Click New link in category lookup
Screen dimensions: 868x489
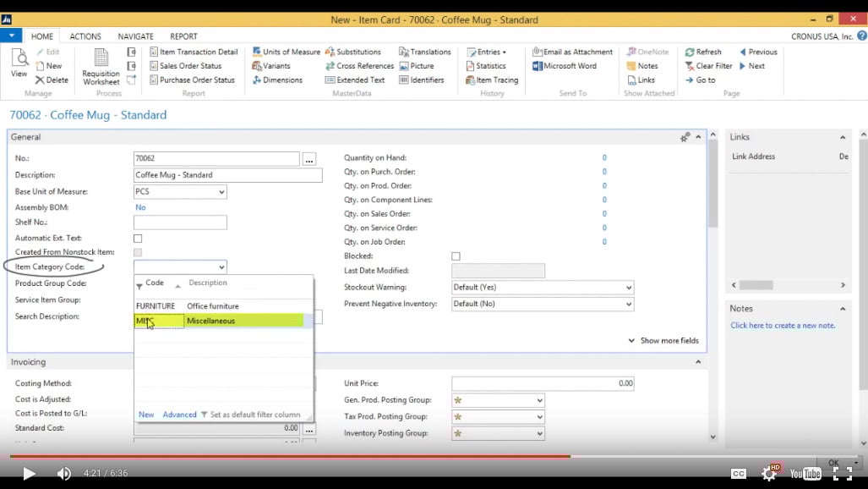146,415
